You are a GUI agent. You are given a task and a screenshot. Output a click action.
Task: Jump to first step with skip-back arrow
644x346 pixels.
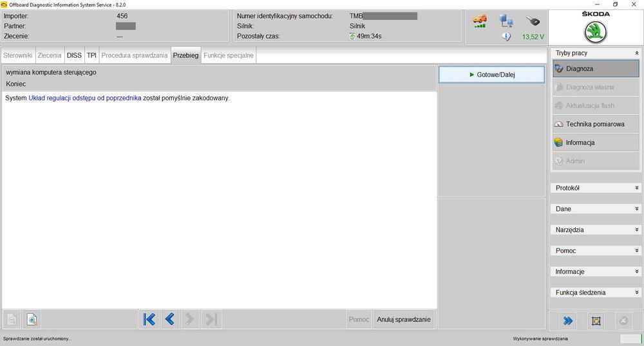(149, 319)
